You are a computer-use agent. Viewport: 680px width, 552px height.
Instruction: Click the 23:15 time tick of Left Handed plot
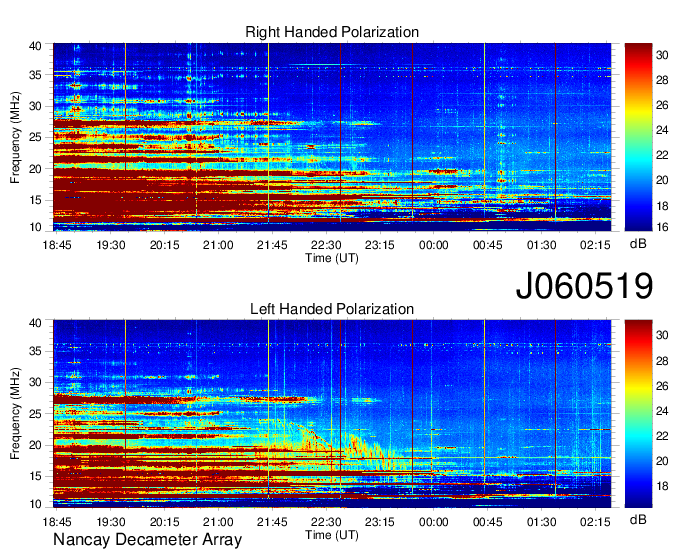pyautogui.click(x=380, y=522)
